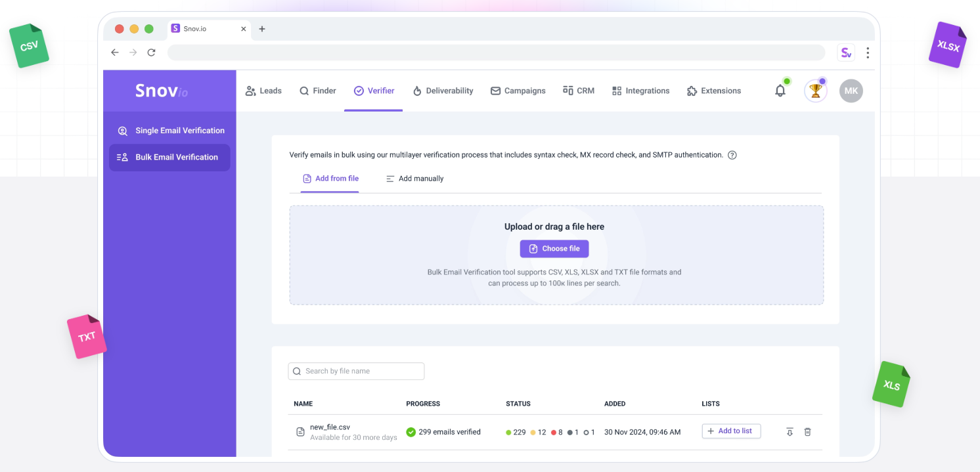Open the Leads menu item
Screen dimensions: 980x472
coord(263,91)
